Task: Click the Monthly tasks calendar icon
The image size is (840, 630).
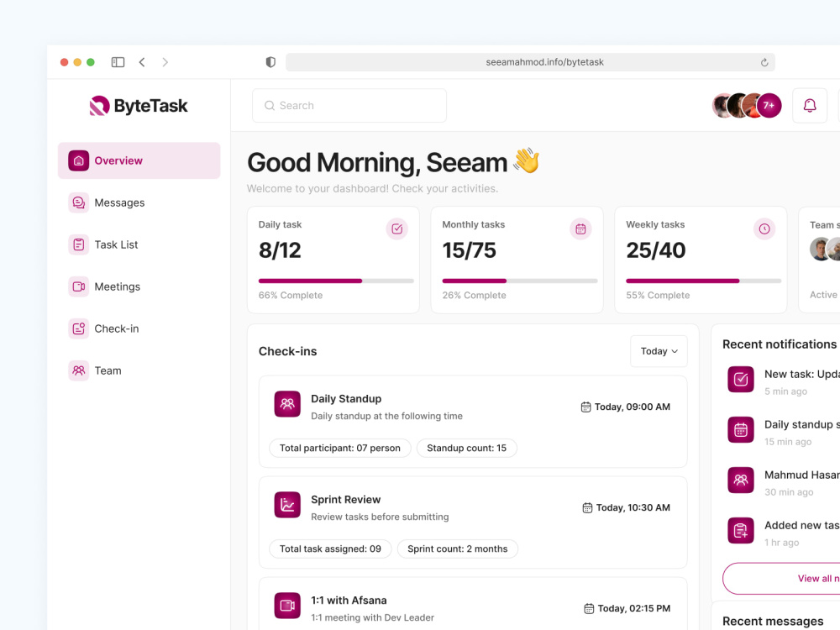Action: pos(580,228)
